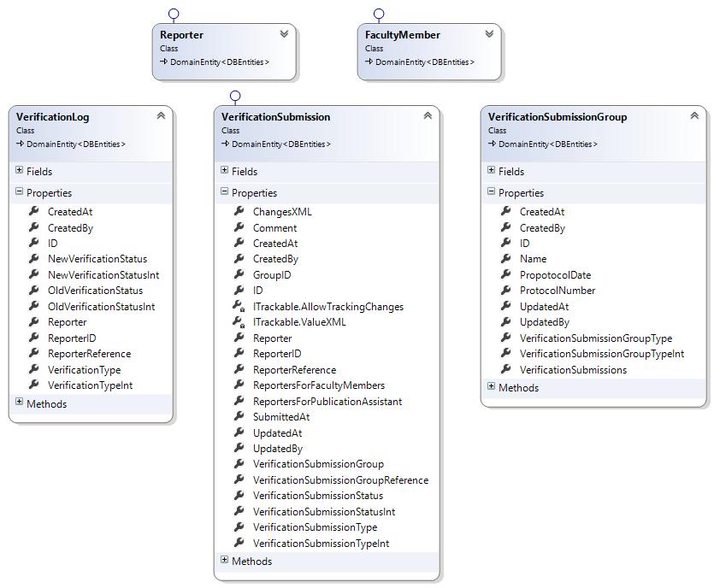Select the VerificationSubmissionGroup class title

(x=558, y=117)
